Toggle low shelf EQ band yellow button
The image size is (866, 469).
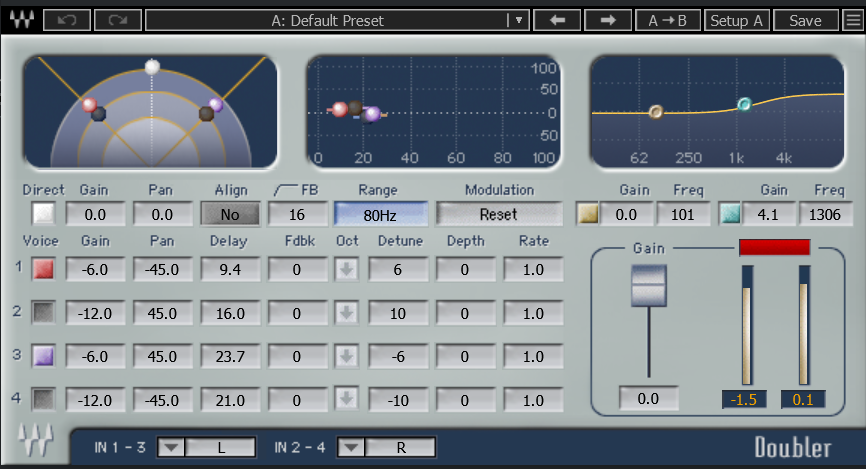pos(588,214)
